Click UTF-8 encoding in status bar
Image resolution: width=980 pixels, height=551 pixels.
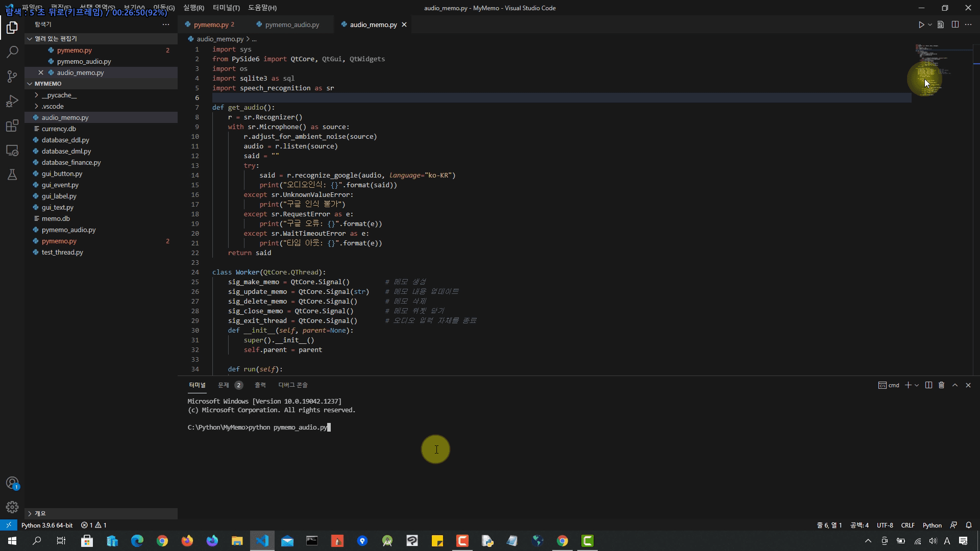coord(885,525)
